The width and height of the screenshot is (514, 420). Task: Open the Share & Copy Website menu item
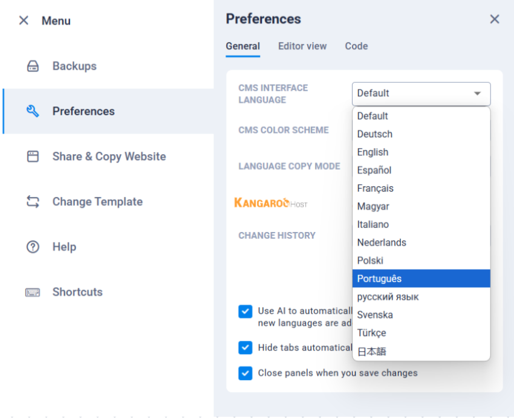pos(109,157)
